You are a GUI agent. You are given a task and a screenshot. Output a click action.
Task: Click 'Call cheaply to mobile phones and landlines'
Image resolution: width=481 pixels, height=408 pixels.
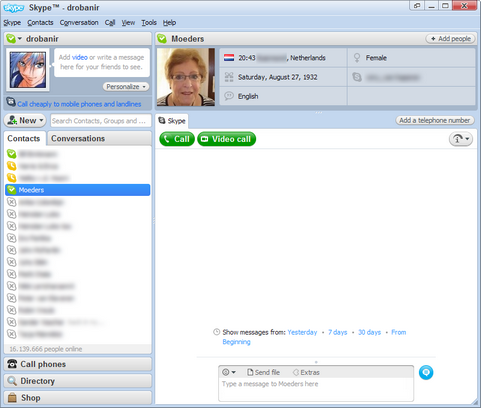(79, 104)
